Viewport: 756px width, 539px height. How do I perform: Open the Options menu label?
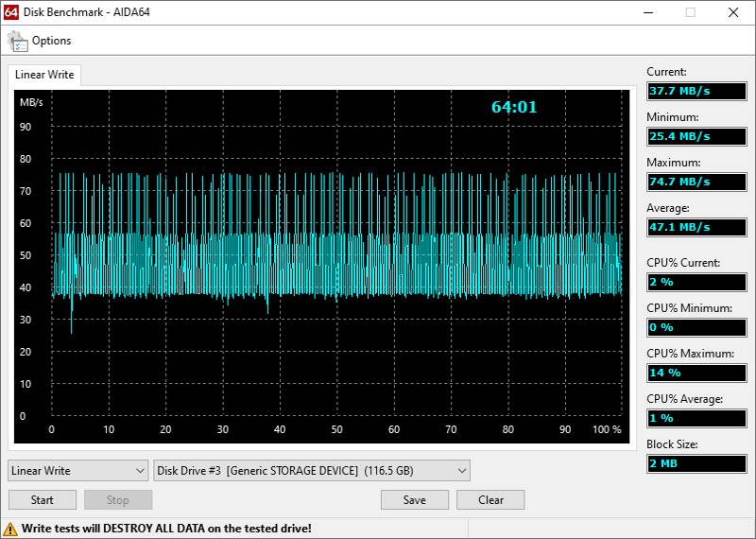point(51,41)
